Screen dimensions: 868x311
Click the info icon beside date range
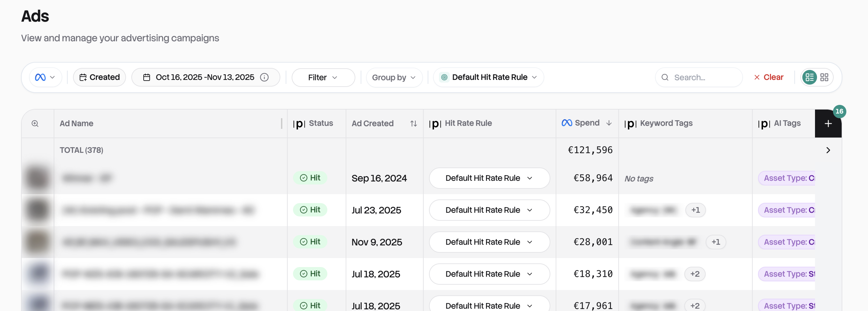pyautogui.click(x=265, y=77)
